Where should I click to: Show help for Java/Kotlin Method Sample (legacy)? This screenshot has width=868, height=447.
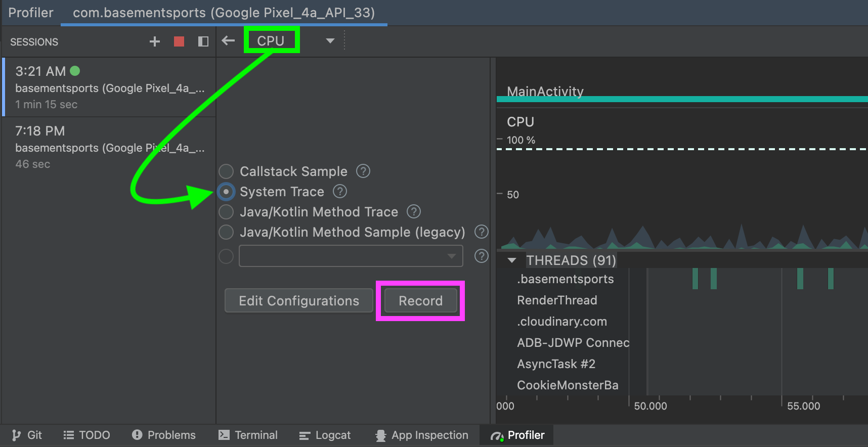pos(481,232)
